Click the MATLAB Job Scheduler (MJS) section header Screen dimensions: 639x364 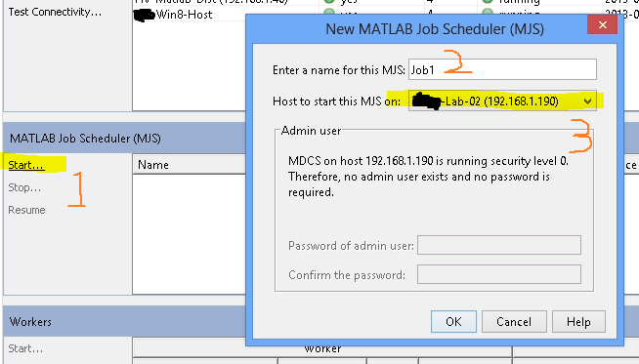click(x=85, y=139)
